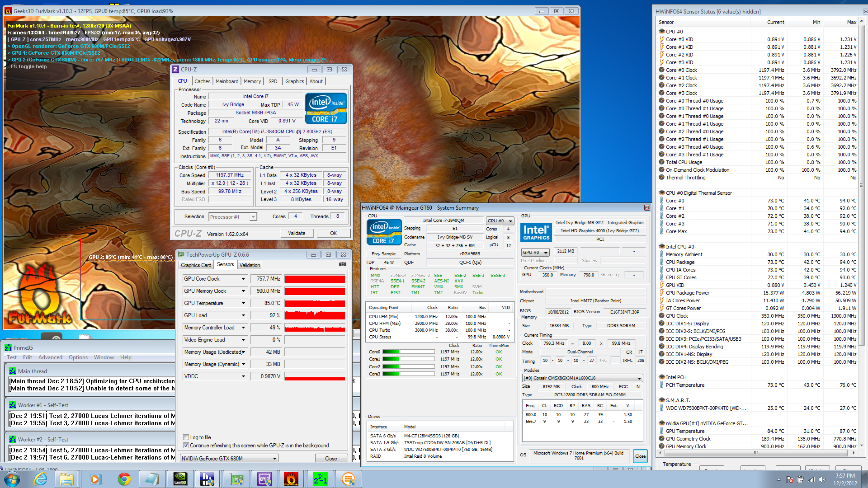
Task: Click the volume speaker tray icon
Action: [x=822, y=479]
